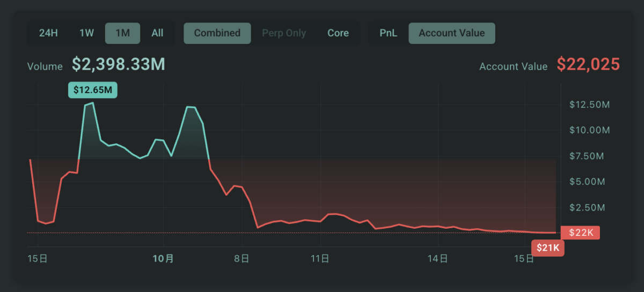Click the 14日 date axis label
Image resolution: width=644 pixels, height=292 pixels.
click(438, 259)
